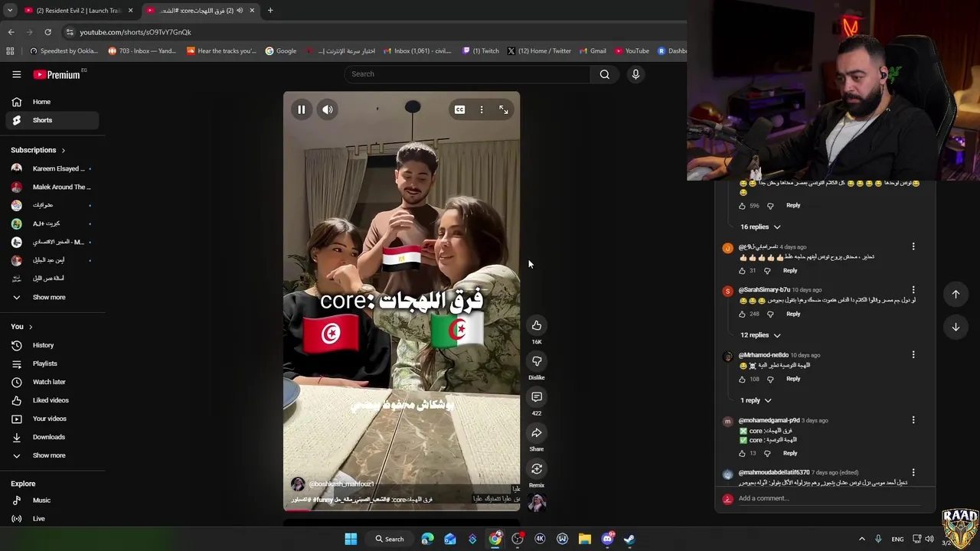Mute the Short's volume

tap(328, 109)
